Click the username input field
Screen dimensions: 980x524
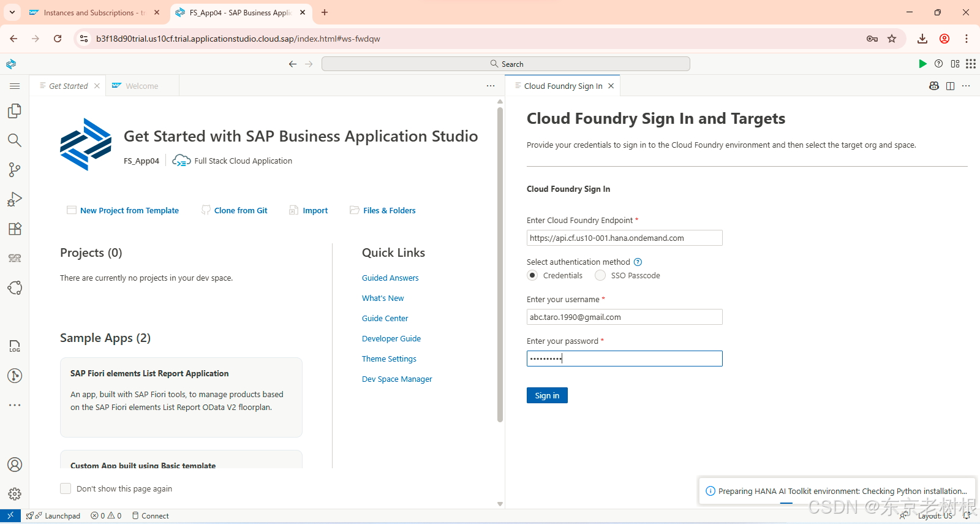(625, 317)
